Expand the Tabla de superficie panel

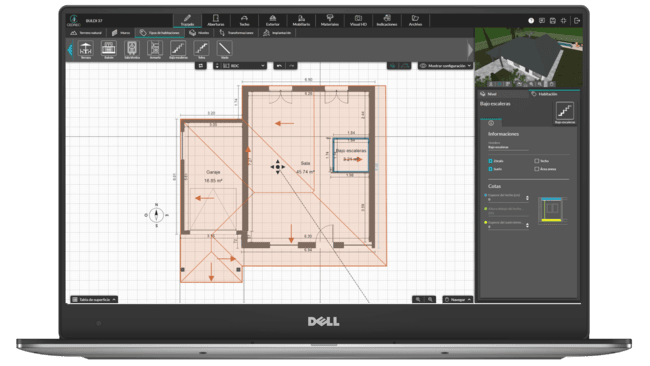pyautogui.click(x=94, y=299)
